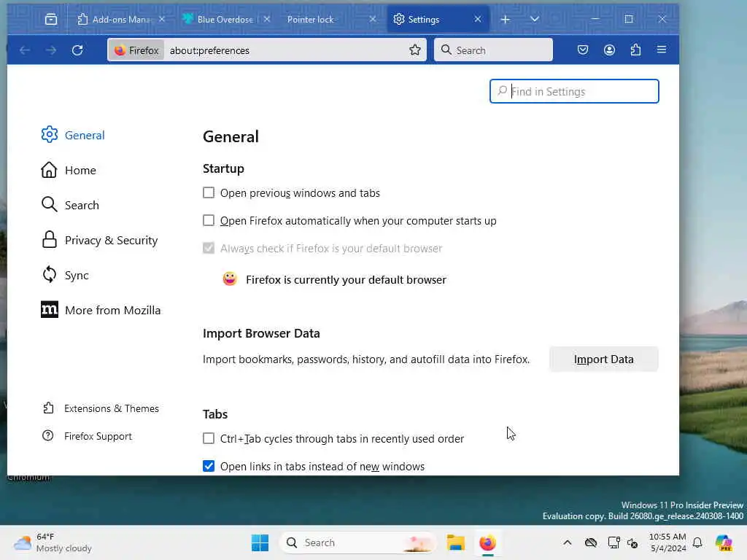Image resolution: width=747 pixels, height=560 pixels.
Task: Click the toolbar Search box
Action: point(494,50)
